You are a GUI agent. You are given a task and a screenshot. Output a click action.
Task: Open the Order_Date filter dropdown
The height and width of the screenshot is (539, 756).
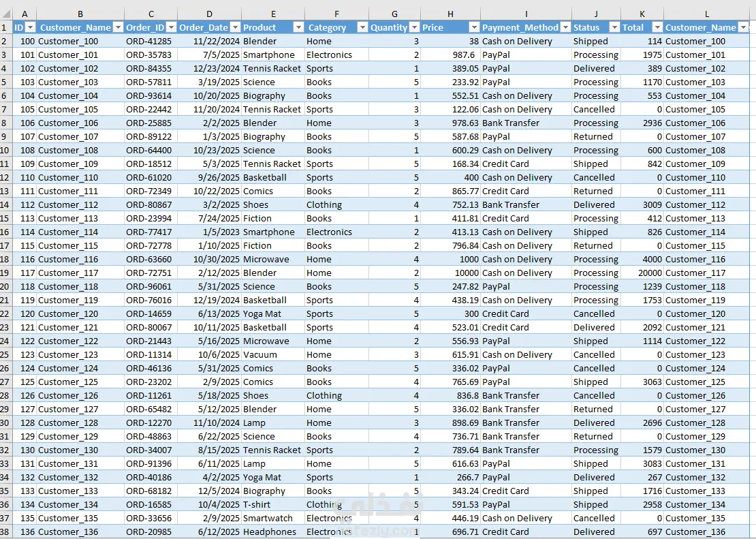(235, 27)
